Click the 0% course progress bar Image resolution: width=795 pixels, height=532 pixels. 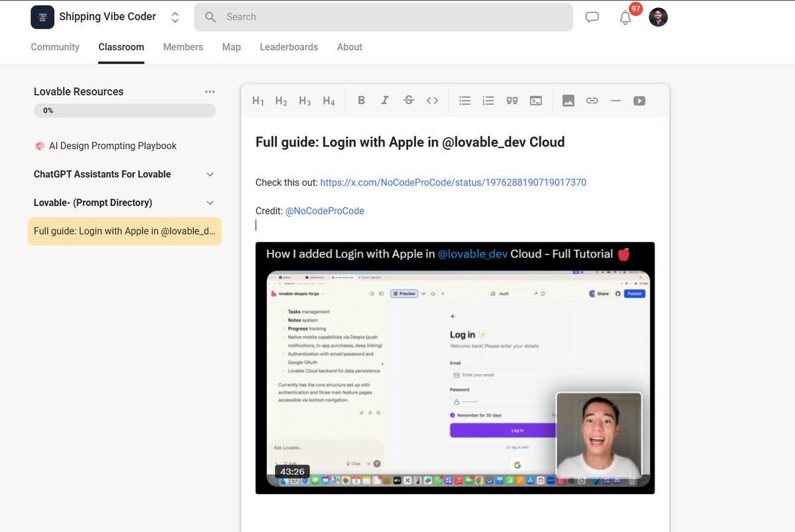coord(125,111)
